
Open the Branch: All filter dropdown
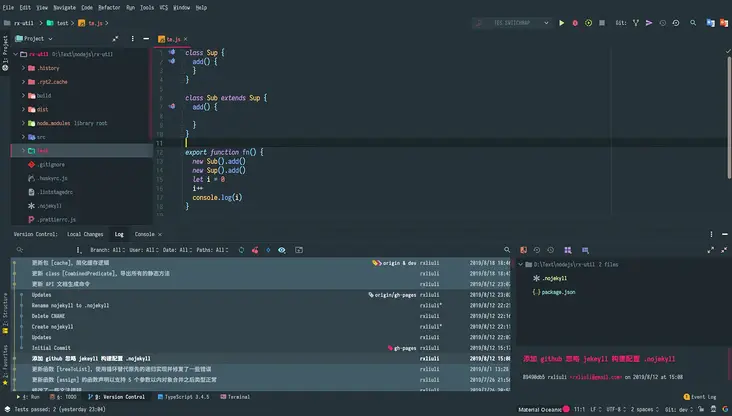point(107,249)
